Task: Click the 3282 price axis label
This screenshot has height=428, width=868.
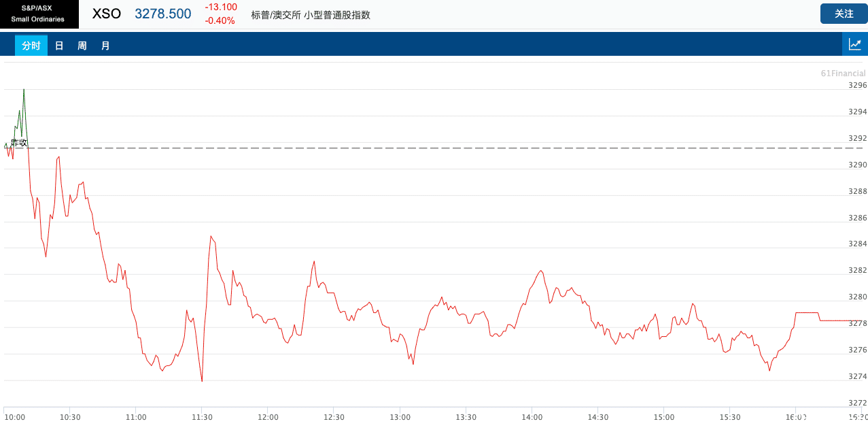Action: (x=858, y=270)
